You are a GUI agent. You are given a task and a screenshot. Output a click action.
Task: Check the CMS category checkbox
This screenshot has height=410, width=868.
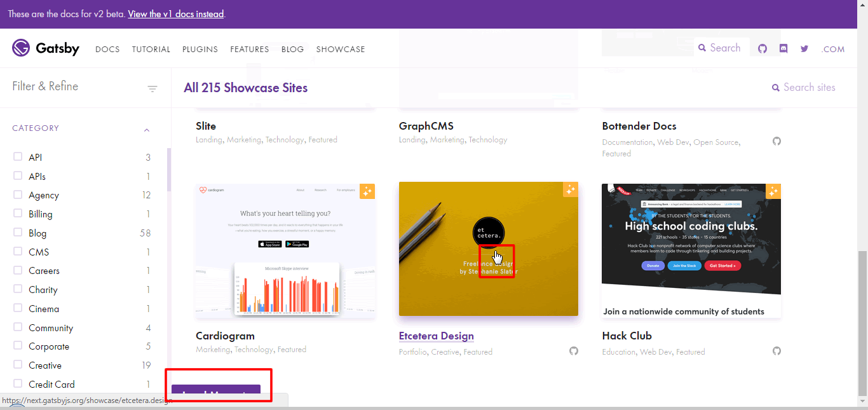tap(18, 251)
